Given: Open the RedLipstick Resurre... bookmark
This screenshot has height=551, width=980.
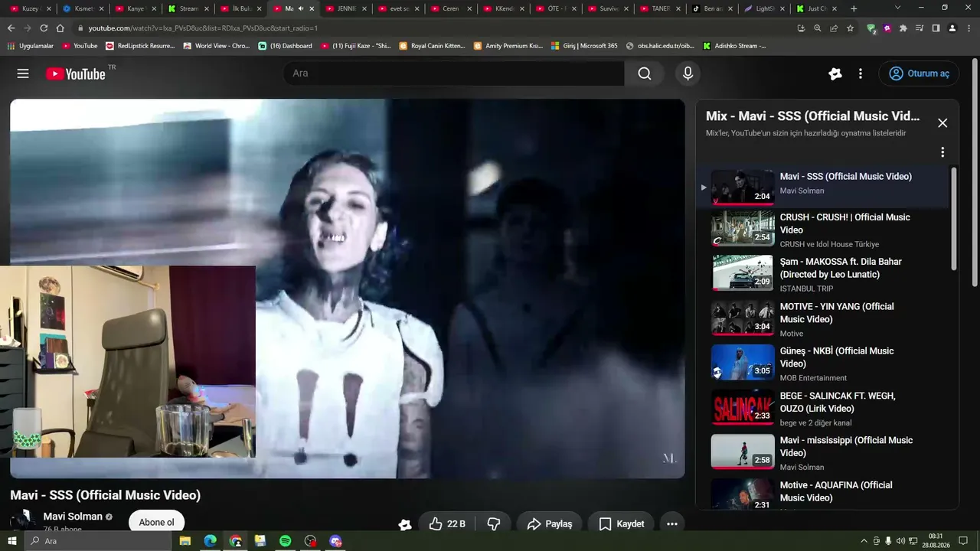Looking at the screenshot, I should [x=140, y=46].
